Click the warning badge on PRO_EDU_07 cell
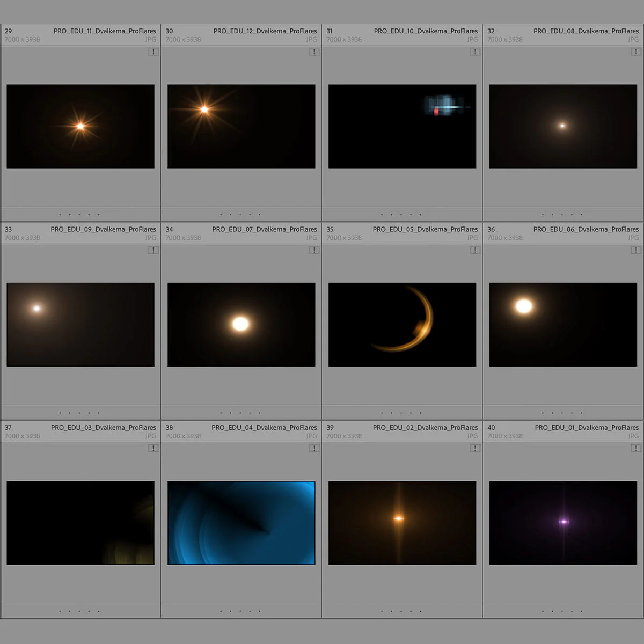The width and height of the screenshot is (644, 644). pyautogui.click(x=314, y=250)
